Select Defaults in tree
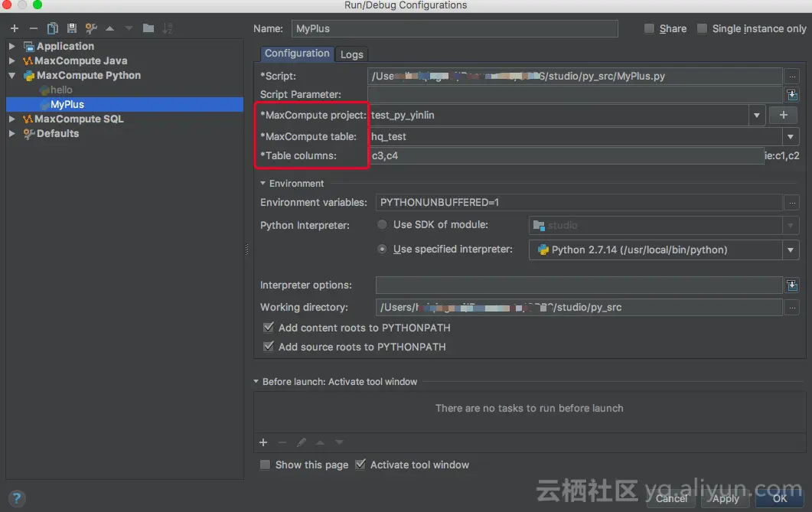Screen dimensions: 812x512 [x=57, y=133]
